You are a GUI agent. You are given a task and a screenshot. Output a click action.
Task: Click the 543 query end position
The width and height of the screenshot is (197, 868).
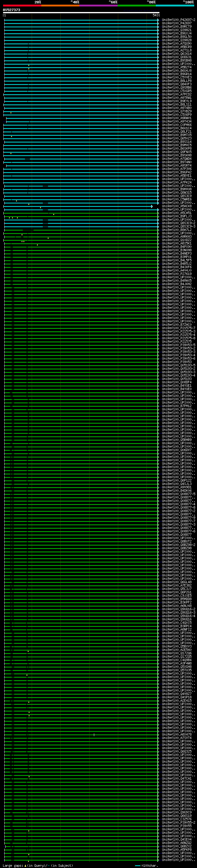point(155,15)
